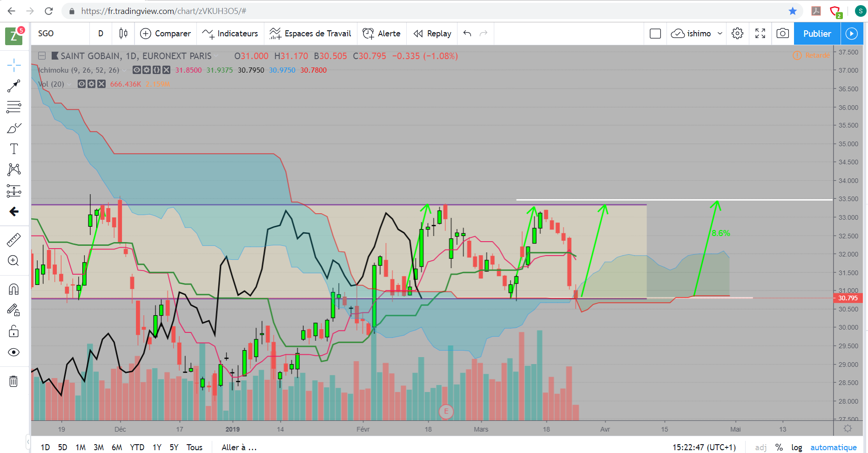Toggle Ichimoku indicator visibility eye
This screenshot has width=868, height=453.
point(137,70)
